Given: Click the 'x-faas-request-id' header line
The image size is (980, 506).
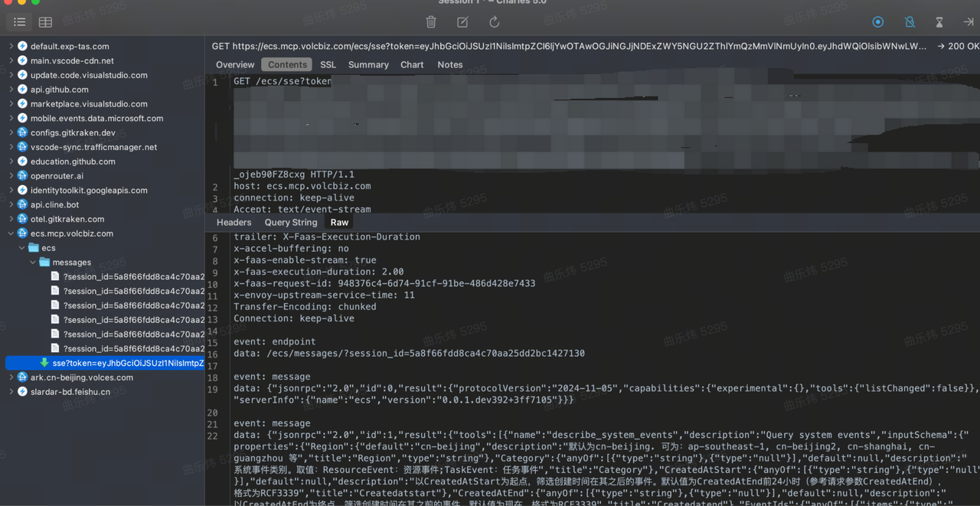Looking at the screenshot, I should [x=384, y=283].
